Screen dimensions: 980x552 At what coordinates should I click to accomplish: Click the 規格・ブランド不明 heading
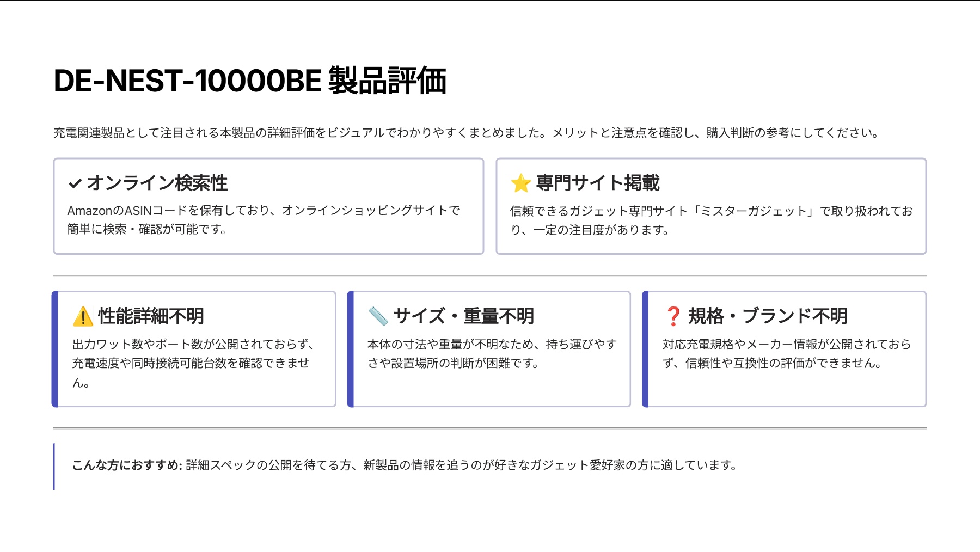(x=768, y=316)
